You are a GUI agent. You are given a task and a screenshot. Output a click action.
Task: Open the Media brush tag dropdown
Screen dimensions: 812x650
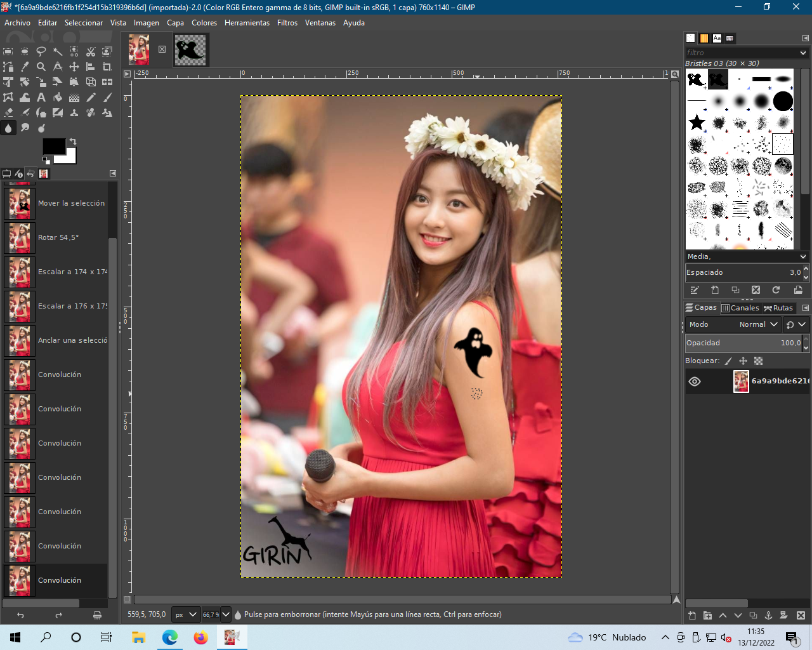click(803, 256)
